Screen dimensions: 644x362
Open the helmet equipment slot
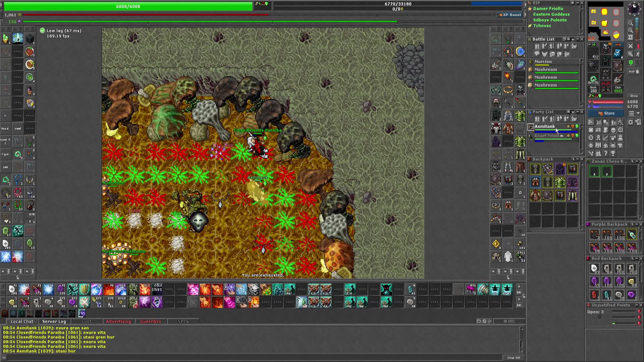[606, 48]
